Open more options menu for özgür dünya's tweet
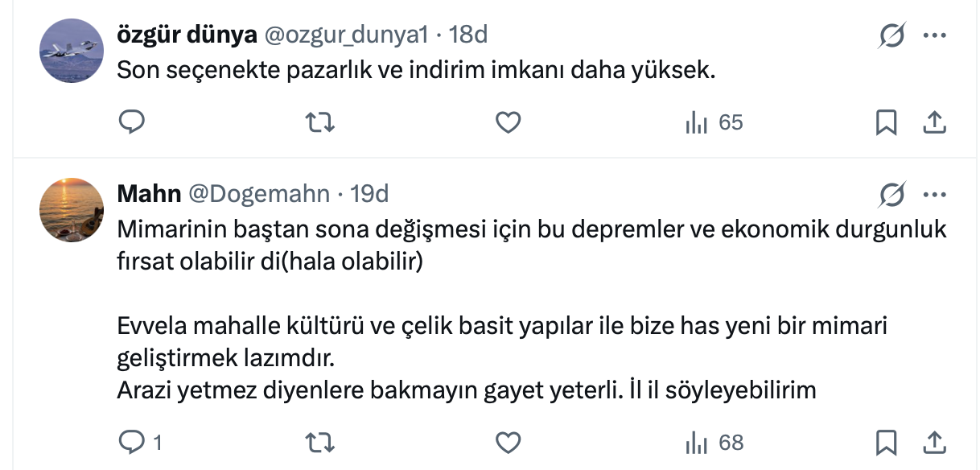The width and height of the screenshot is (980, 470). (x=933, y=35)
